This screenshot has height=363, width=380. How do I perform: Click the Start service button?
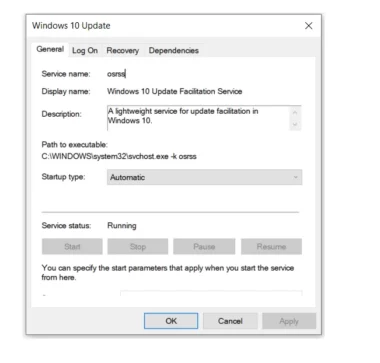72,247
